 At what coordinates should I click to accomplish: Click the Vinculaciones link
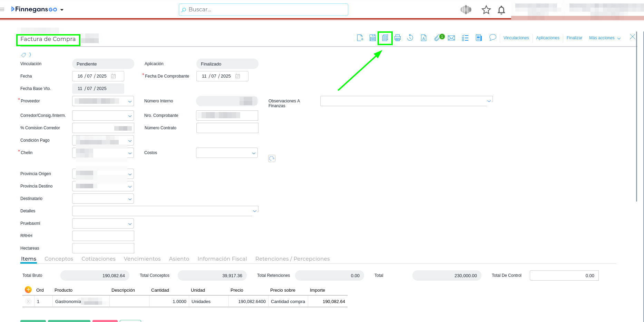[x=516, y=38]
